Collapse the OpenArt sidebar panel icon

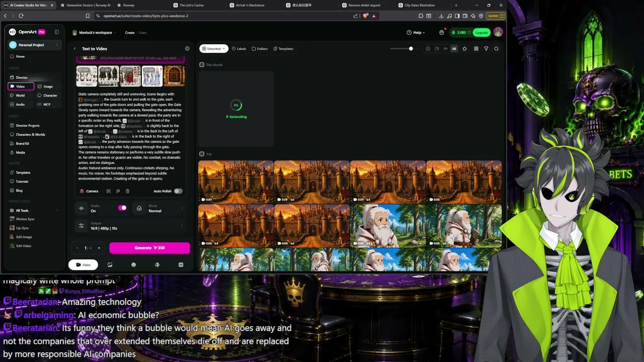pos(57,32)
